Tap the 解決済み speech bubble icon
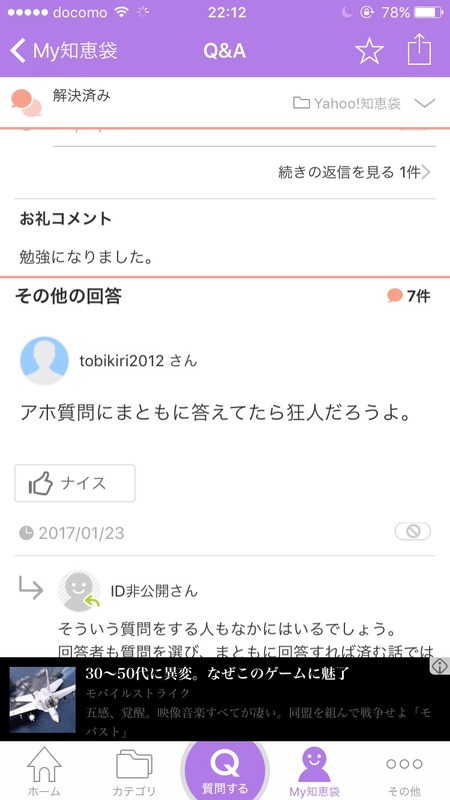Image resolution: width=450 pixels, height=800 pixels. [27, 103]
